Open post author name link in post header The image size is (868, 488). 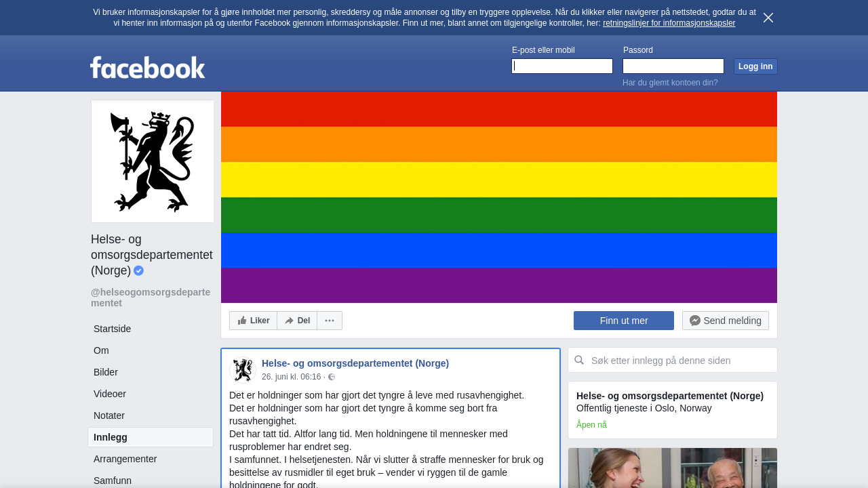click(x=355, y=363)
